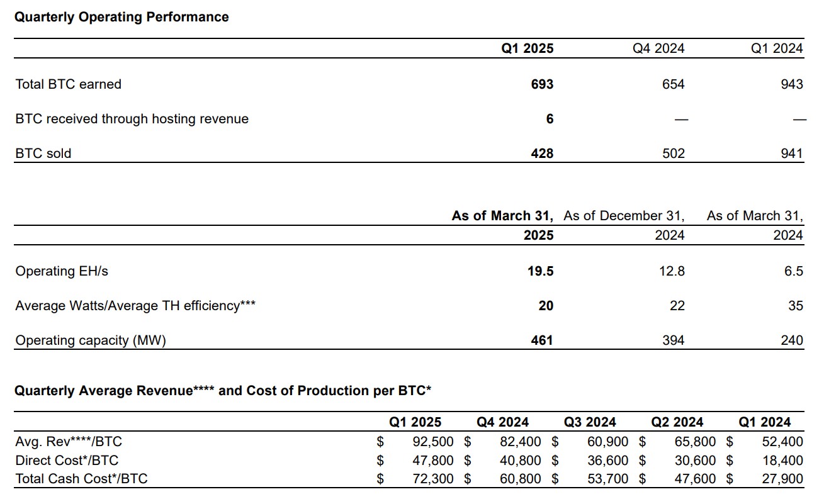
Task: Select the 92,500 average revenue value
Action: pos(432,442)
